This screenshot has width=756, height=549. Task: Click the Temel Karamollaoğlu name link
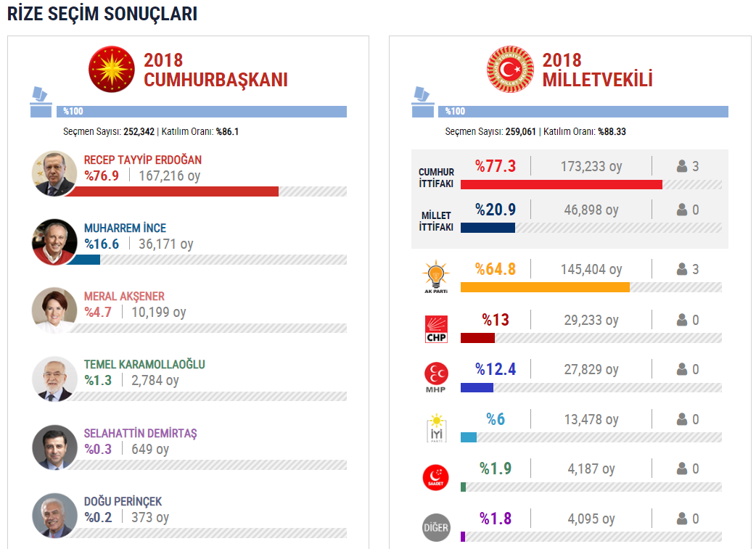tap(144, 364)
